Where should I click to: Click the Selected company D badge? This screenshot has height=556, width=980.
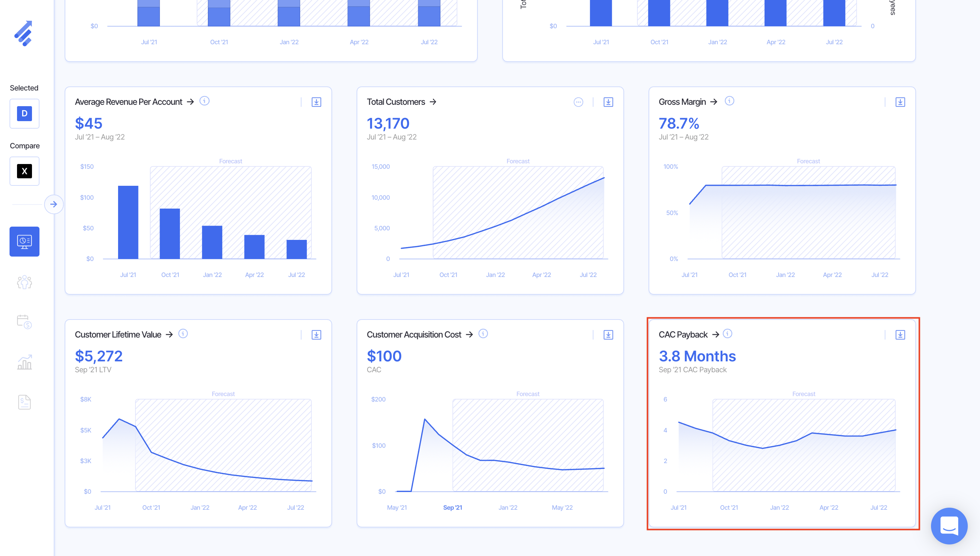(x=24, y=113)
